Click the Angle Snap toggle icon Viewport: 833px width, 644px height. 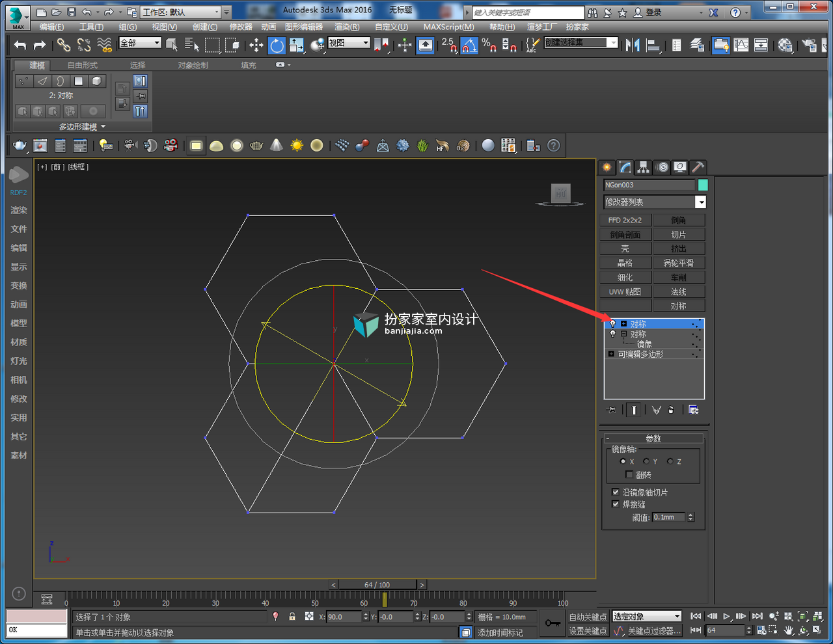(469, 45)
